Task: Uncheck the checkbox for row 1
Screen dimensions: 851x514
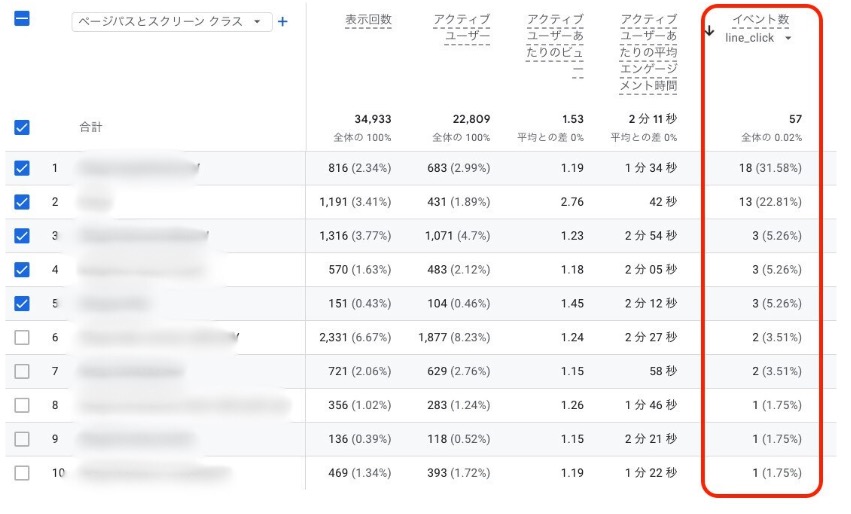Action: 22,168
